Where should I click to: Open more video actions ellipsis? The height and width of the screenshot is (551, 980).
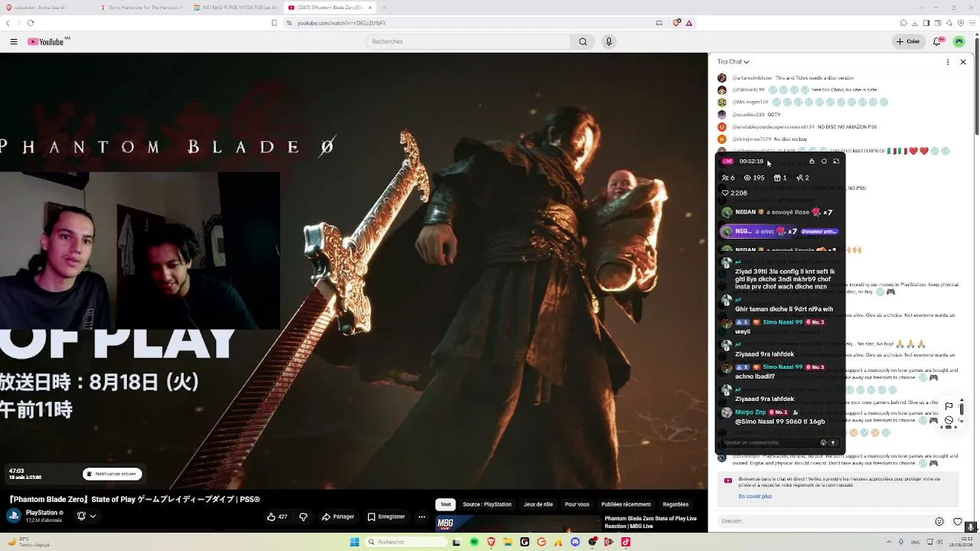point(422,517)
